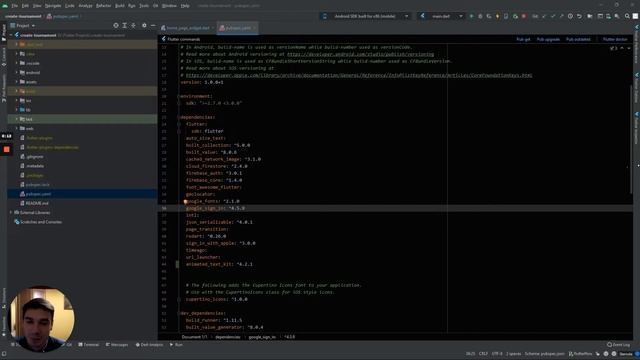Click the Project vertical tab on the left edge

click(4, 32)
